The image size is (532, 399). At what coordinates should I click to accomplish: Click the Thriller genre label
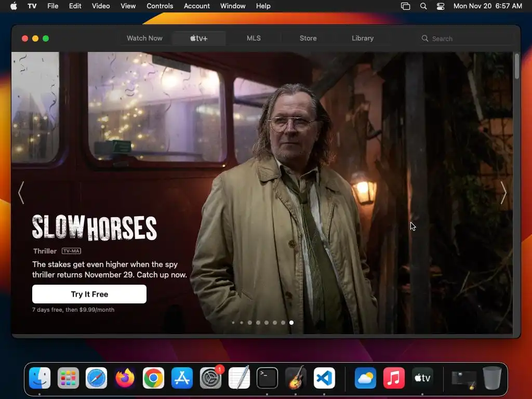coord(45,251)
